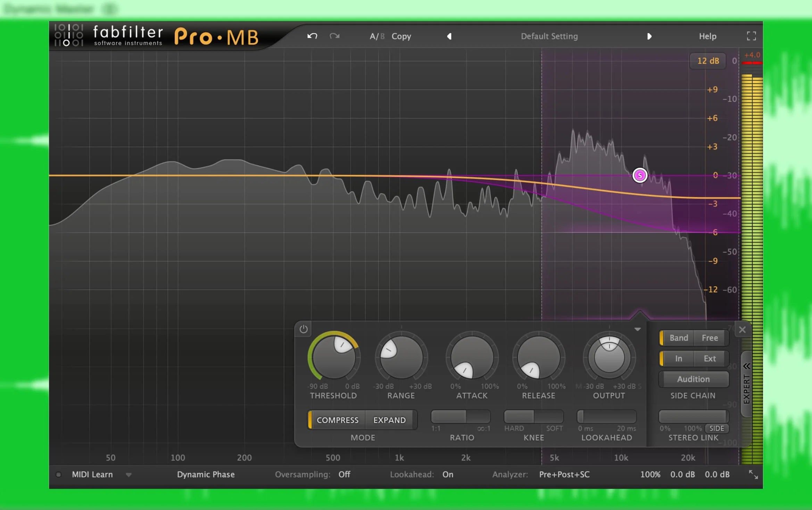Click the Knee slider
The width and height of the screenshot is (812, 510).
pyautogui.click(x=533, y=416)
